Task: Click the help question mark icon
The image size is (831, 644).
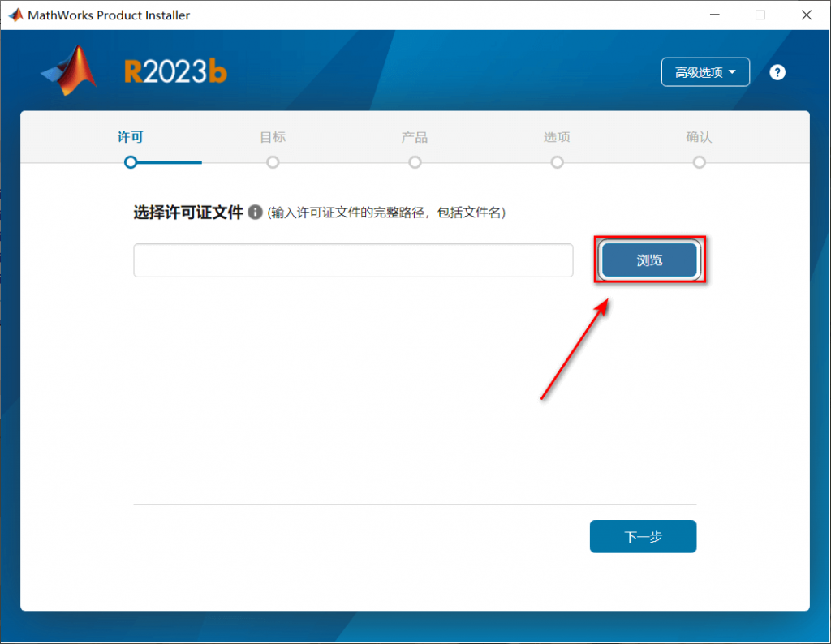Action: point(777,72)
